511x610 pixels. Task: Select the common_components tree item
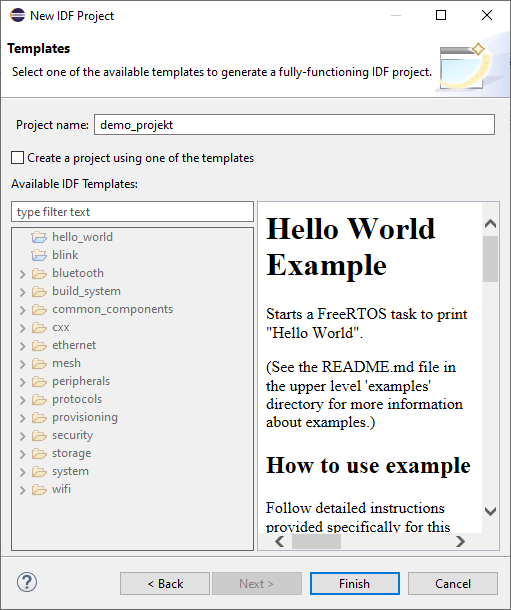coord(112,309)
